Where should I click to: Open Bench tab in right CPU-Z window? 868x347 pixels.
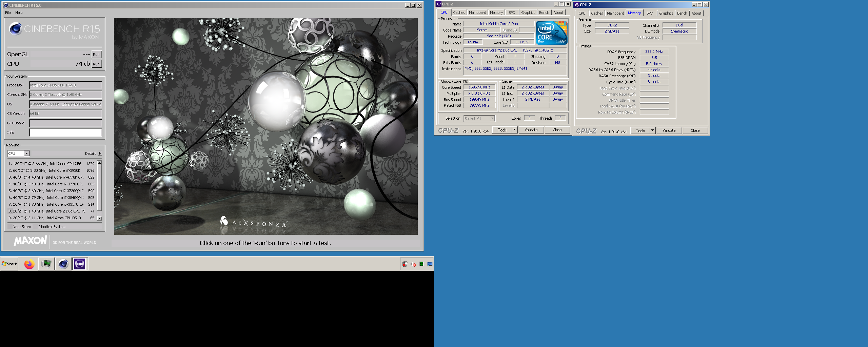click(682, 13)
